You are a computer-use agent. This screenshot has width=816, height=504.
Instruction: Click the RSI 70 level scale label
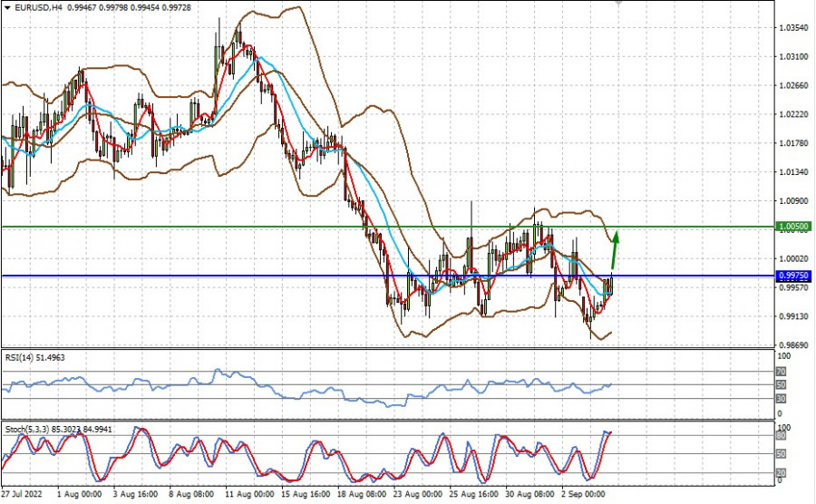coord(781,372)
